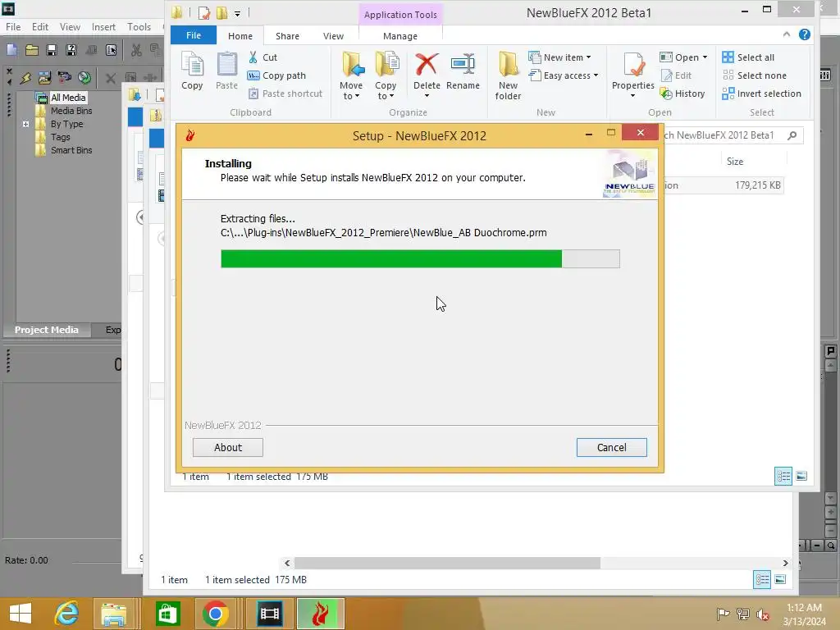
Task: Click the About button in Setup
Action: point(228,447)
